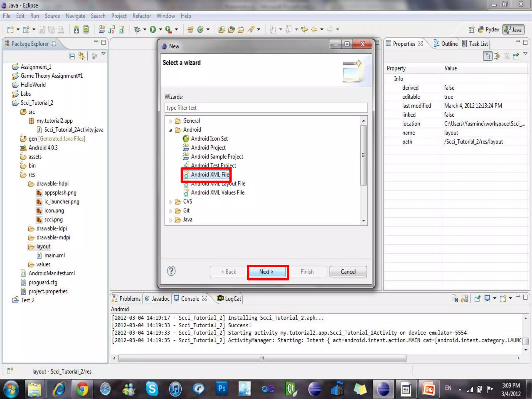
Task: Click the green Run toolbar icon
Action: 153,30
